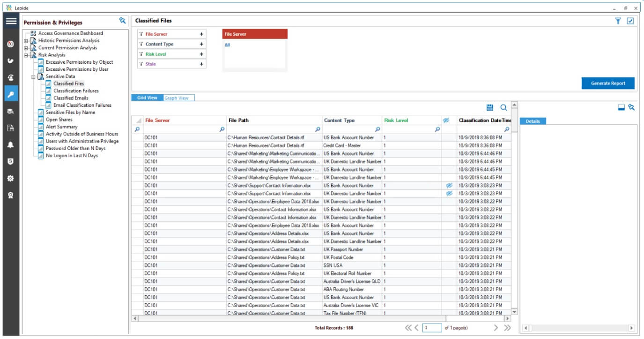Viewport: 644px width, 339px height.
Task: Switch to the Graph View tab
Action: tap(177, 98)
